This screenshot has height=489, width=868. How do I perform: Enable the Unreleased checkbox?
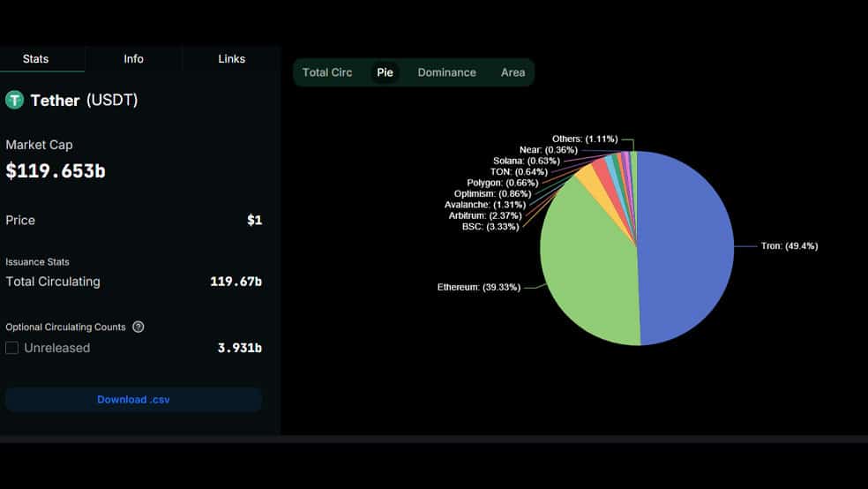click(11, 348)
